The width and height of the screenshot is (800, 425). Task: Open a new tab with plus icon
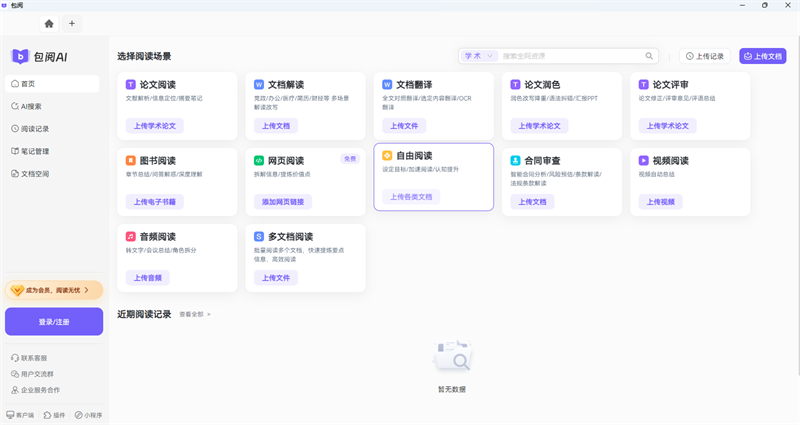point(71,23)
